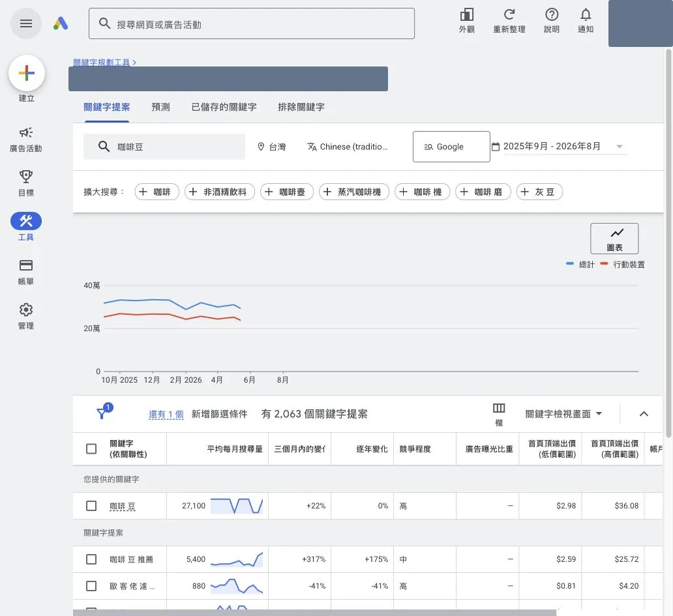This screenshot has height=616, width=673.
Task: Click the top 搜尋網頁或廣告活動 search field
Action: tap(252, 23)
